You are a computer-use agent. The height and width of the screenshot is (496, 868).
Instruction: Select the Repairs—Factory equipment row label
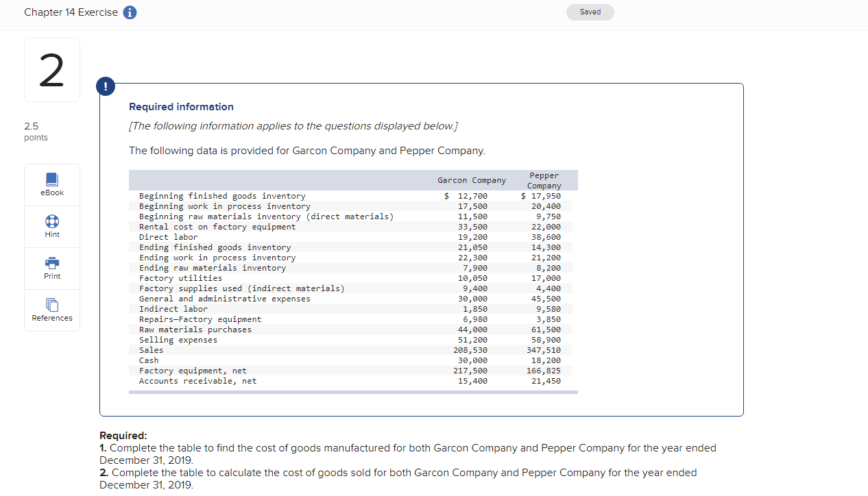click(x=200, y=319)
